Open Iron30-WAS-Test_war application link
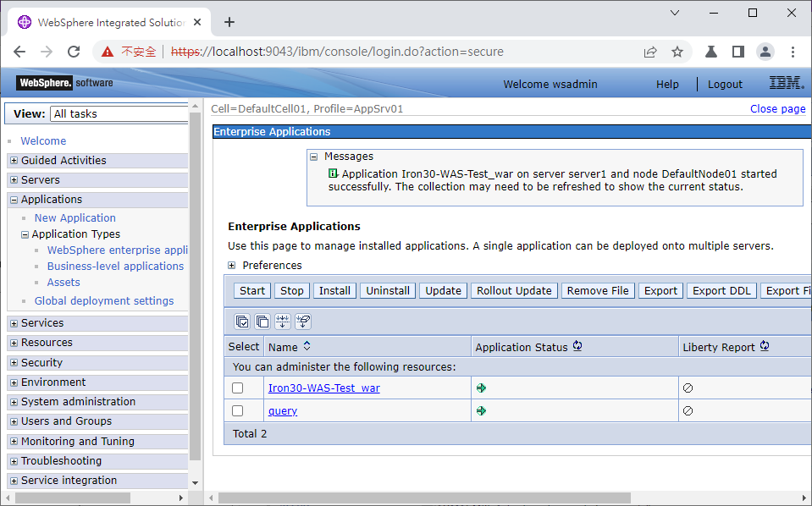Screen dimensions: 812x506 (324, 388)
